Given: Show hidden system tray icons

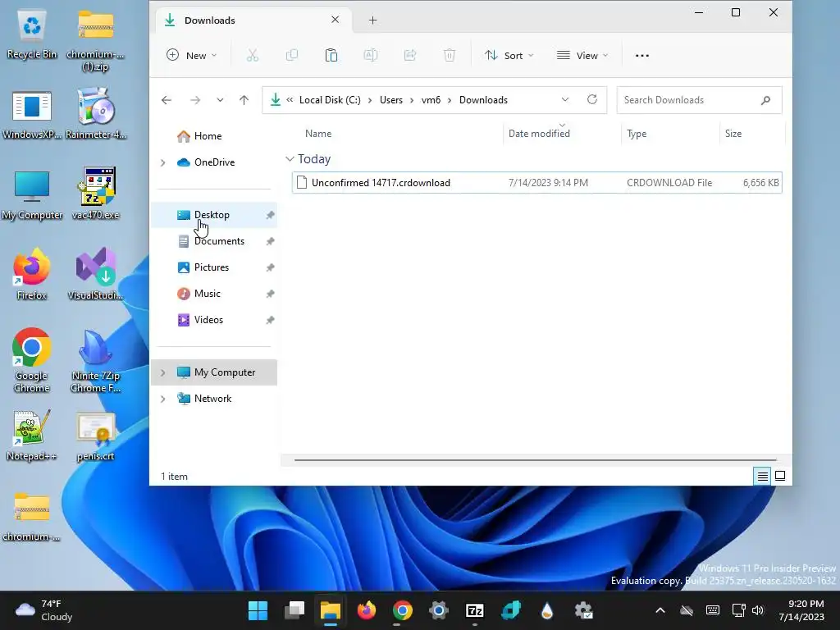Looking at the screenshot, I should pos(660,610).
